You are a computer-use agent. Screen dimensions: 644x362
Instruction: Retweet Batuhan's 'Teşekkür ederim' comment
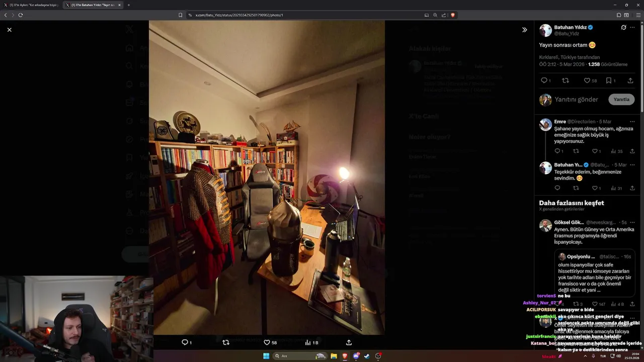[576, 188]
